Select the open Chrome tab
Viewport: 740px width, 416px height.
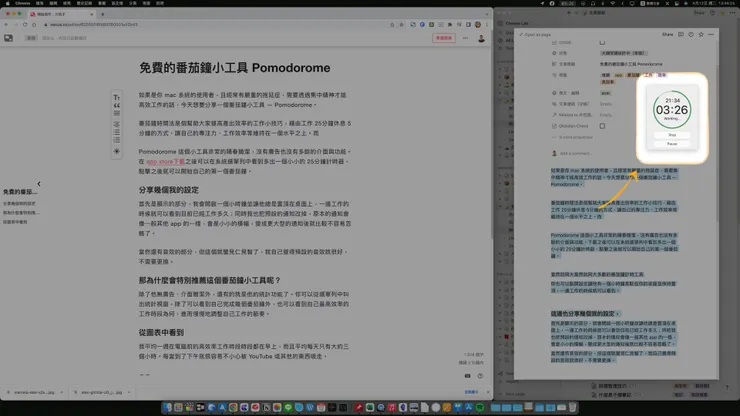pyautogui.click(x=61, y=14)
